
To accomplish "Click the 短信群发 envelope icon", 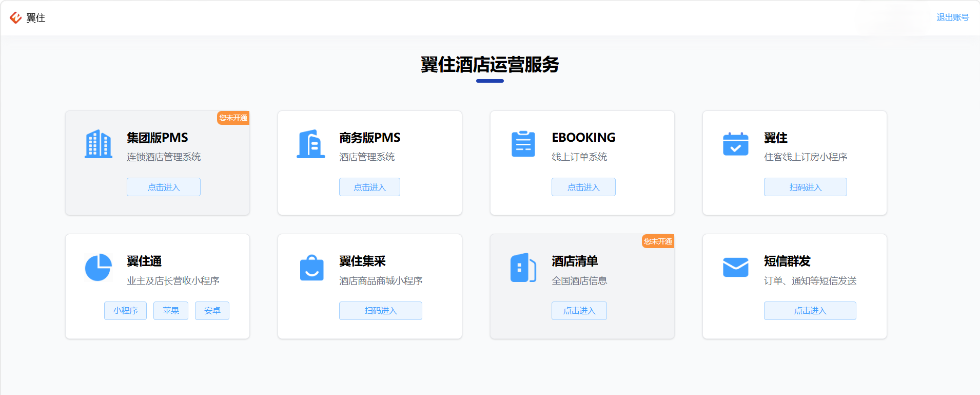I will [736, 267].
